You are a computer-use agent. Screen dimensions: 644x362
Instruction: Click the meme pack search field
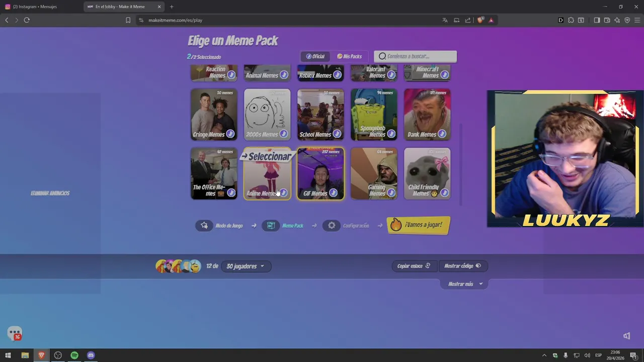[416, 56]
